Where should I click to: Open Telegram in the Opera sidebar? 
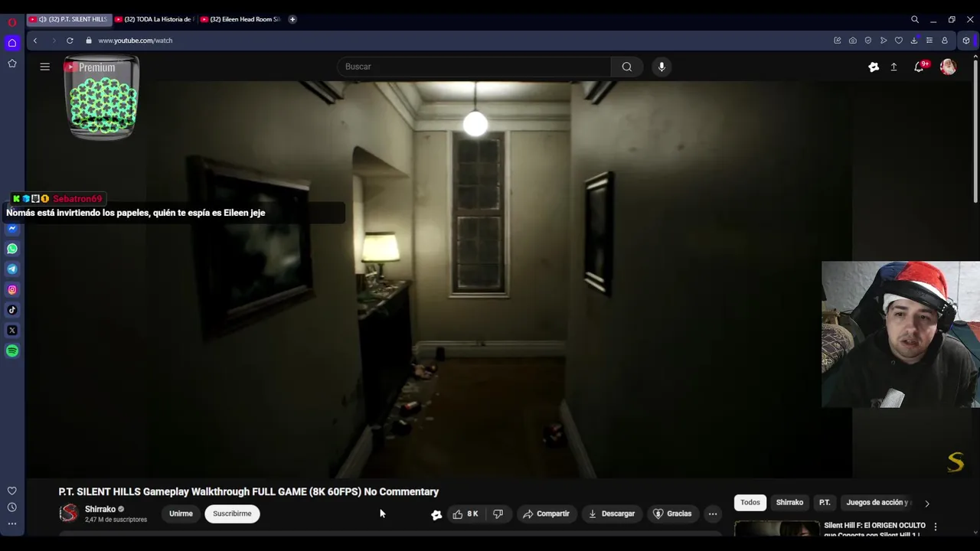[12, 269]
